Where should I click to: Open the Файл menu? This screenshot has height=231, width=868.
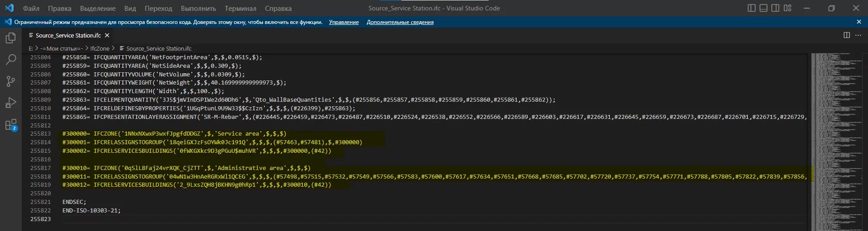click(x=31, y=9)
